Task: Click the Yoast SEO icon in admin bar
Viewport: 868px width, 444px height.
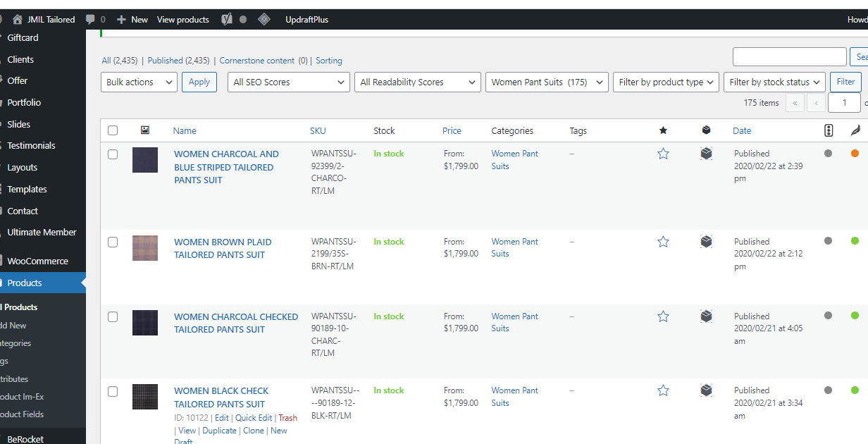Action: pos(227,20)
